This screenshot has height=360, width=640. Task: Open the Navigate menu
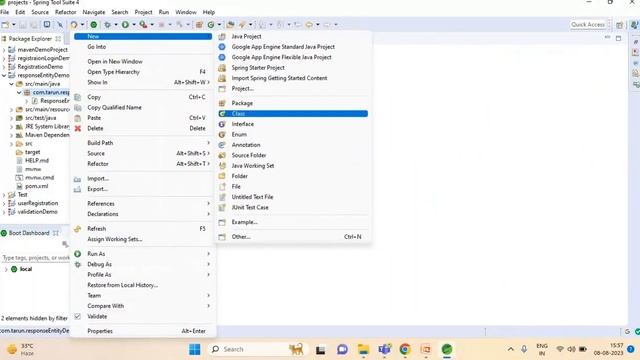click(x=93, y=12)
